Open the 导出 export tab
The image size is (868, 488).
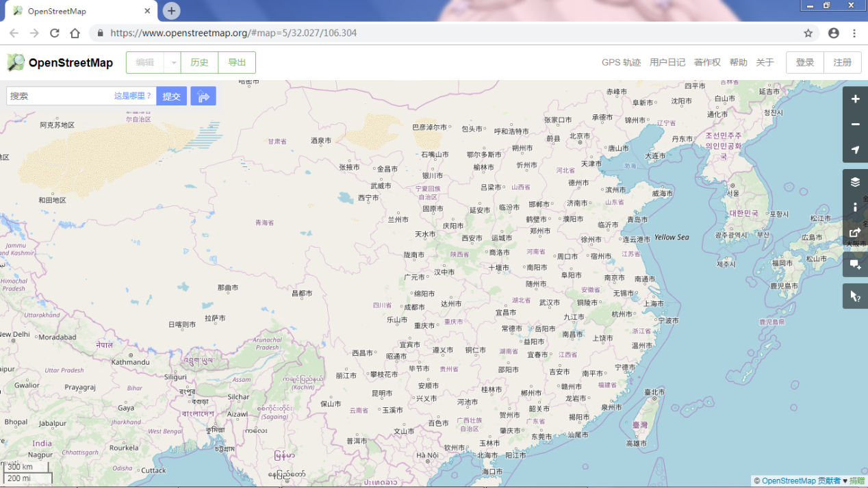237,62
